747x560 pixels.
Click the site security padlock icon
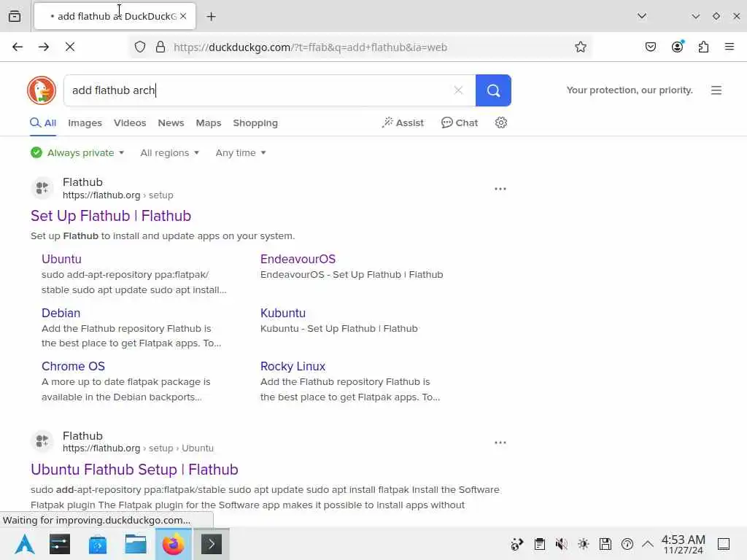click(160, 47)
